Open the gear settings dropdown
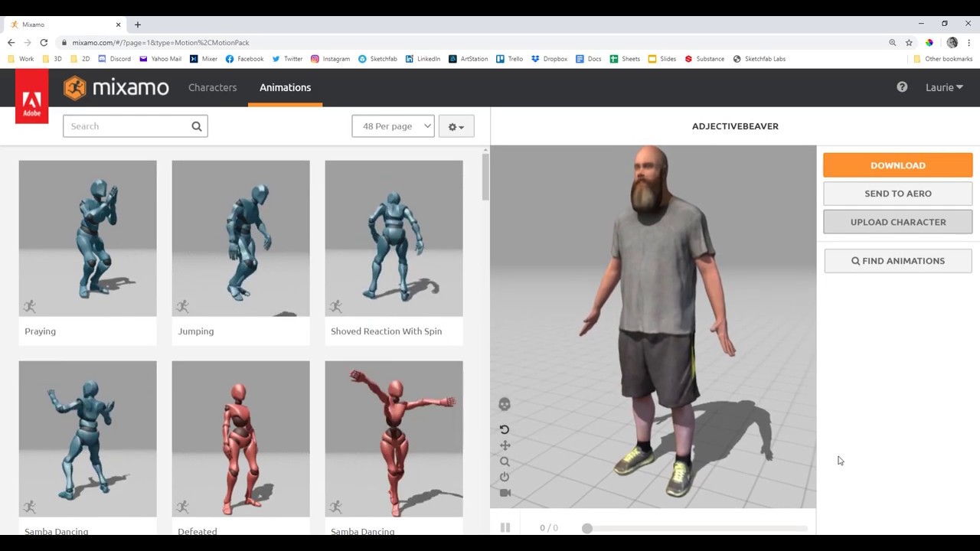Image resolution: width=980 pixels, height=551 pixels. (456, 126)
